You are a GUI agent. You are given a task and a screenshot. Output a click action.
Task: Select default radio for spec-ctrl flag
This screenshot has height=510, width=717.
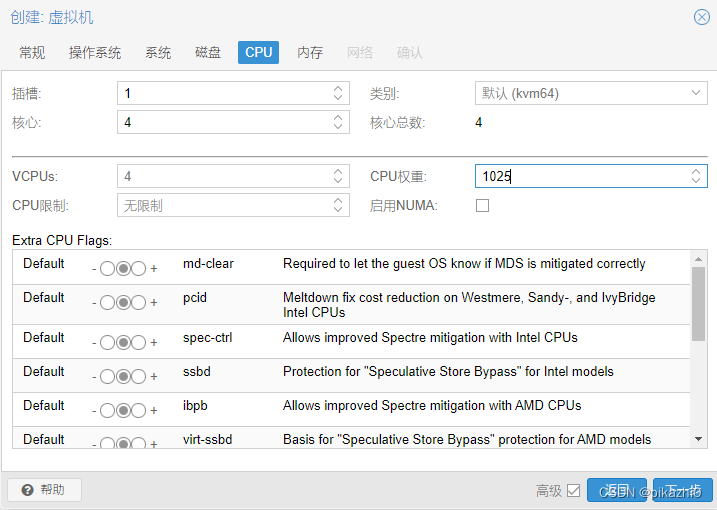123,343
